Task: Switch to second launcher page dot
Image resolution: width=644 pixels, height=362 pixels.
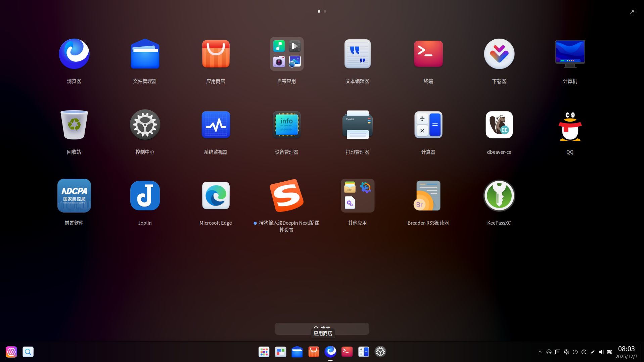Action: (325, 11)
